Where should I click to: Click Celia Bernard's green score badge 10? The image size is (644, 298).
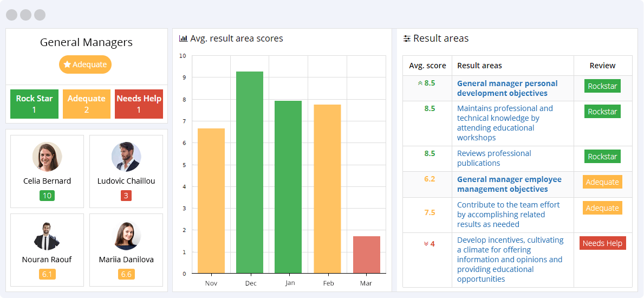coord(47,196)
